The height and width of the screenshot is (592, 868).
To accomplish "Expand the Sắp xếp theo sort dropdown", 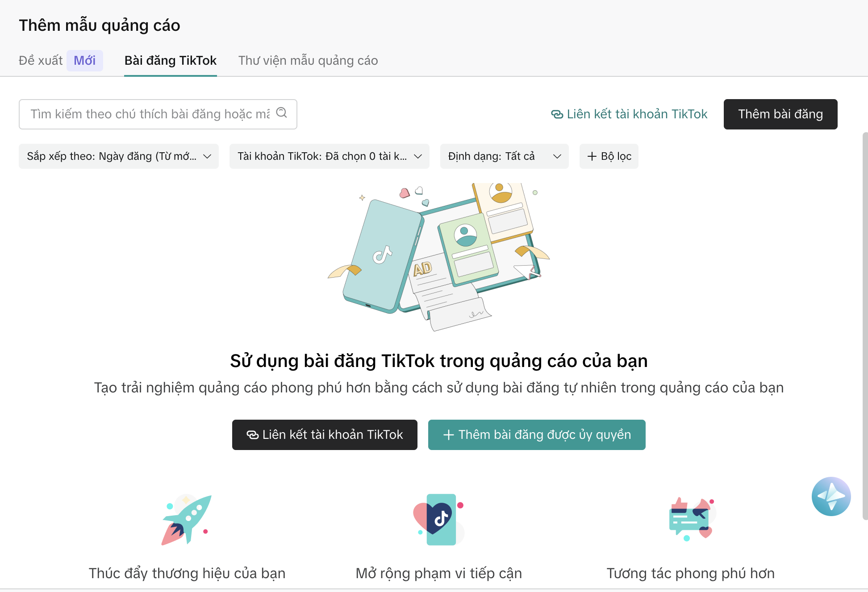I will [x=119, y=156].
